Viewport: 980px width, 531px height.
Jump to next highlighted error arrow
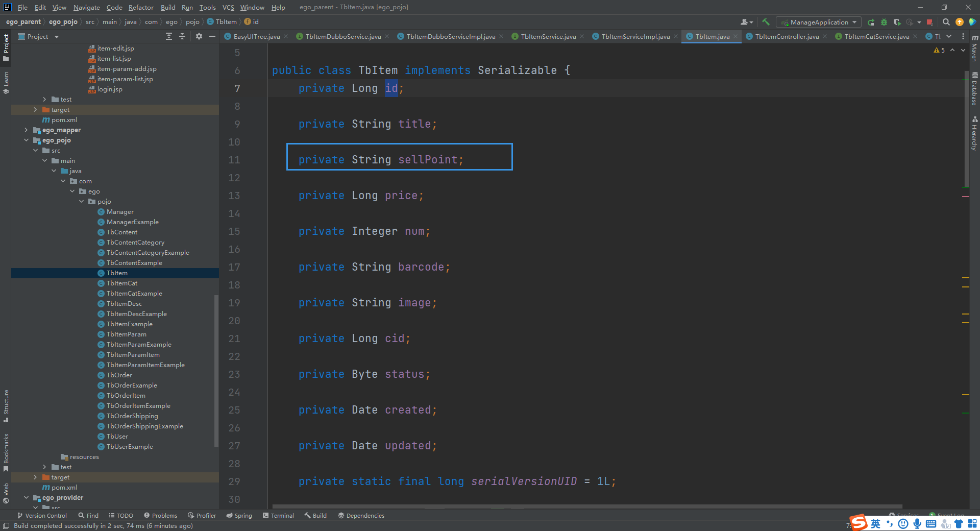[963, 50]
